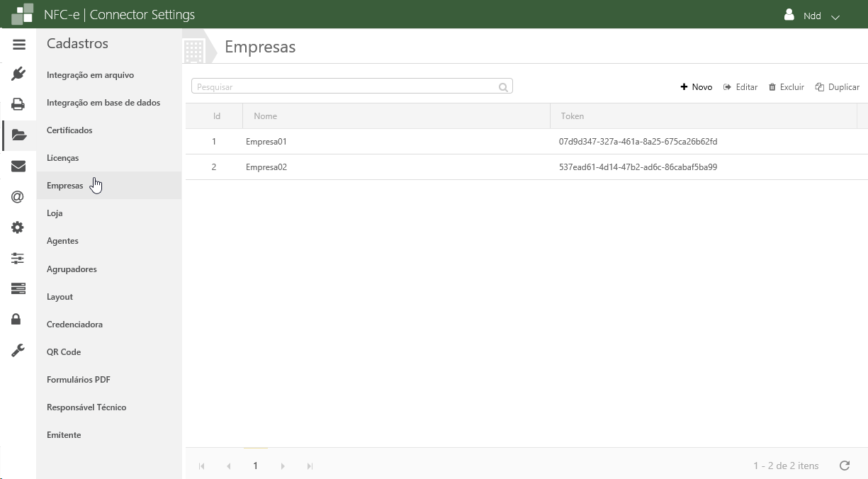Click the Duplicar button
The image size is (868, 479).
click(x=837, y=87)
